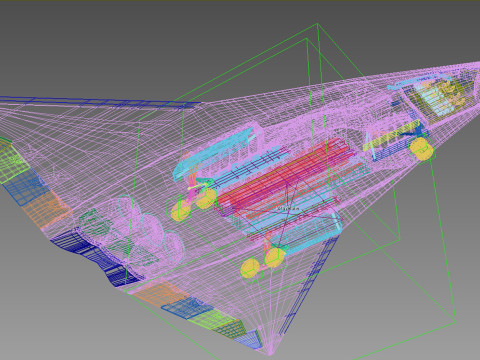The width and height of the screenshot is (480, 360).
Task: Select the orange flap panel on left wing
Action: click(47, 207)
